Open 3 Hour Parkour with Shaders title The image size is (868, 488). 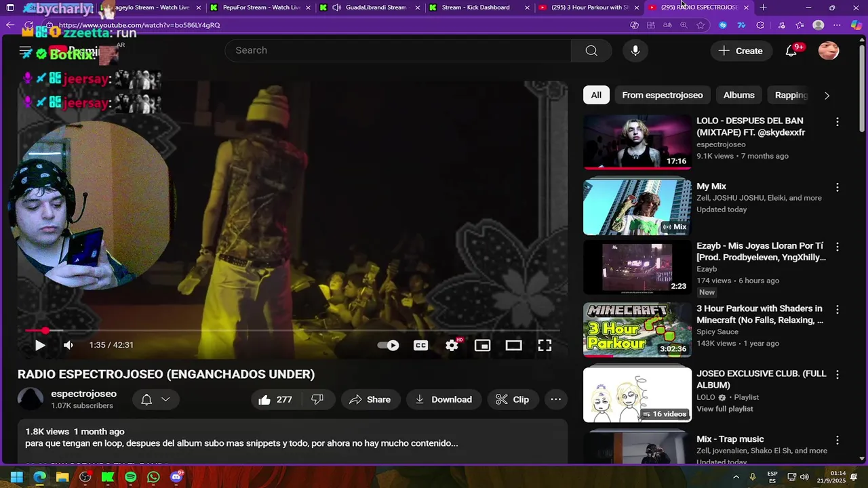click(x=760, y=314)
